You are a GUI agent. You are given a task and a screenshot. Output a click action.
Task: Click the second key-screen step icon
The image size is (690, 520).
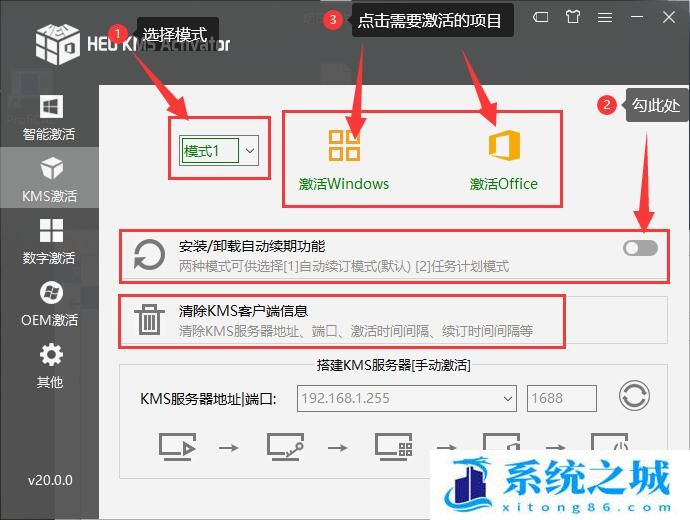point(285,447)
